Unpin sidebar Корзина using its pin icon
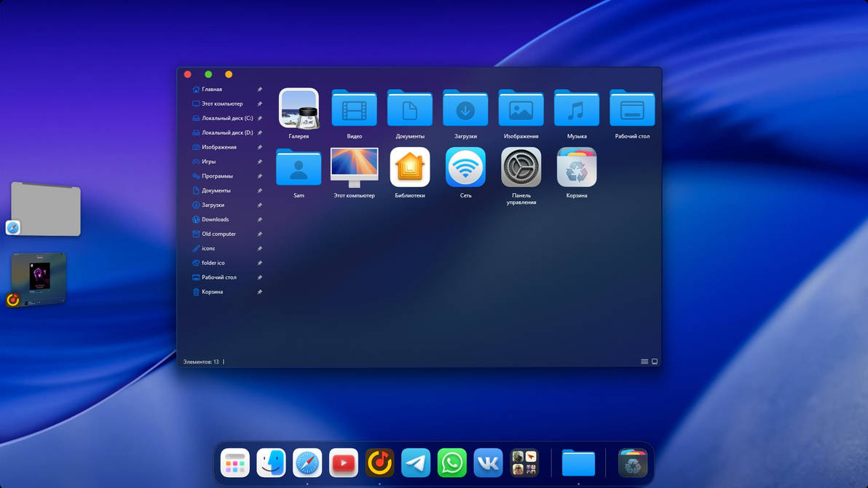The height and width of the screenshot is (488, 868). pyautogui.click(x=260, y=292)
